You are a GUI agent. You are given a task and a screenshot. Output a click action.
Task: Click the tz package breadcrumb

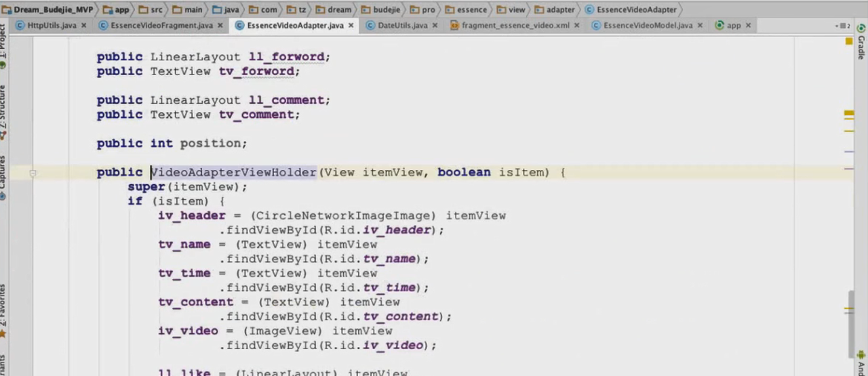[x=296, y=9]
